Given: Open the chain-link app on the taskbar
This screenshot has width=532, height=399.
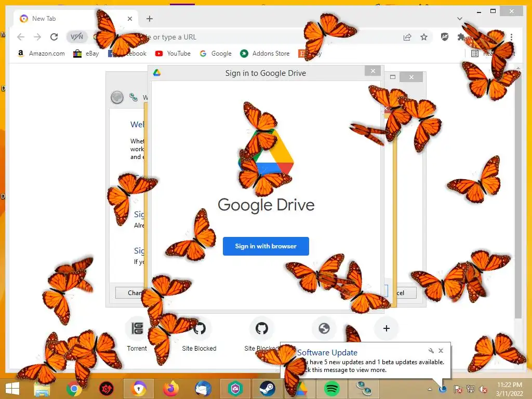Looking at the screenshot, I should 364,389.
